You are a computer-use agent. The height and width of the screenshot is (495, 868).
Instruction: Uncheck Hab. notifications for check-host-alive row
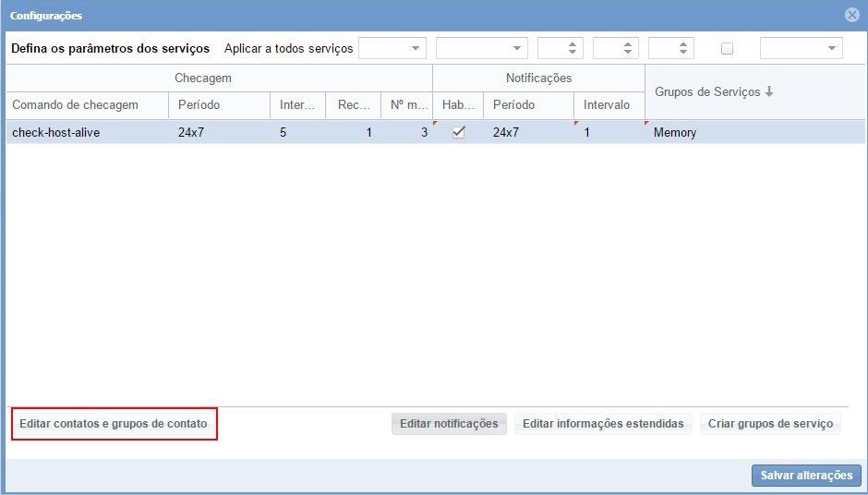click(458, 132)
